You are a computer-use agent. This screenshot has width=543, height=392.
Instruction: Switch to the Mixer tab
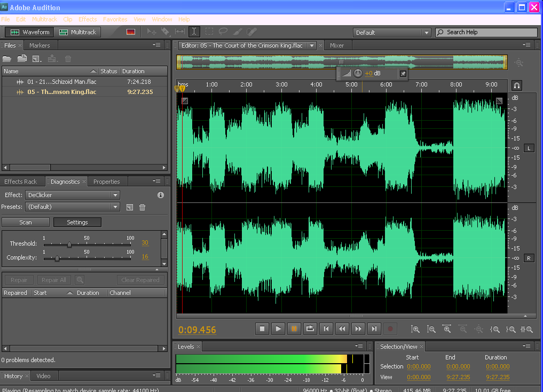(x=336, y=45)
